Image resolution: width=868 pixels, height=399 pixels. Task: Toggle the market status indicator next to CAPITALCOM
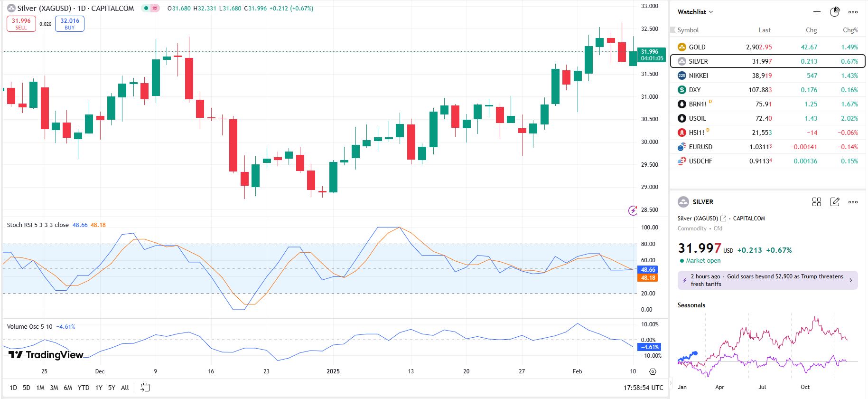tap(146, 9)
